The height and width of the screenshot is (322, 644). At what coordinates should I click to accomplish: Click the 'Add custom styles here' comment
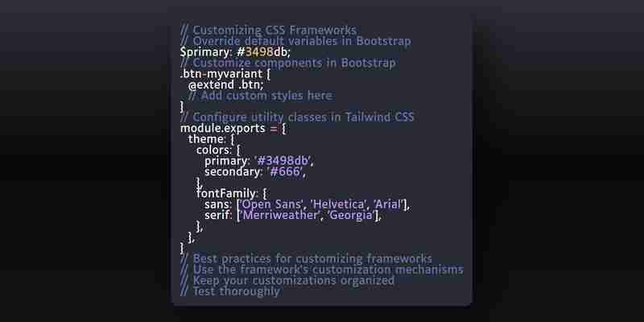click(x=260, y=96)
